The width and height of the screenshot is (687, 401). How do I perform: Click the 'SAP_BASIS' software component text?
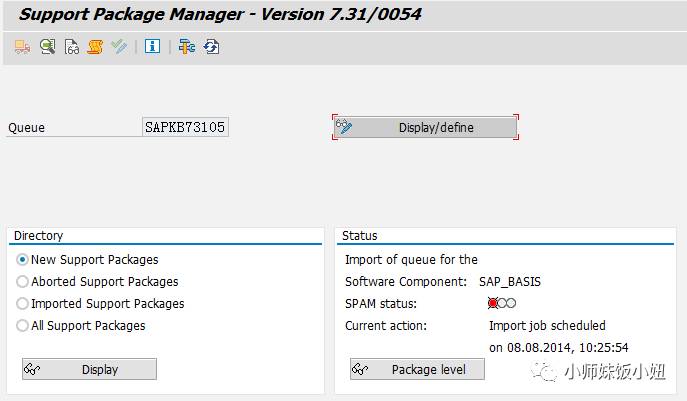point(510,281)
